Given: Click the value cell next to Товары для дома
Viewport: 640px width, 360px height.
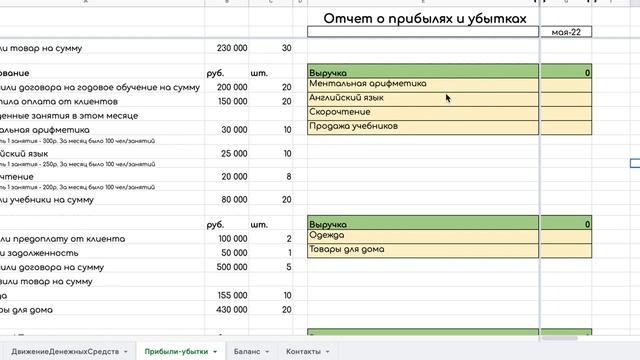Looking at the screenshot, I should click(566, 251).
